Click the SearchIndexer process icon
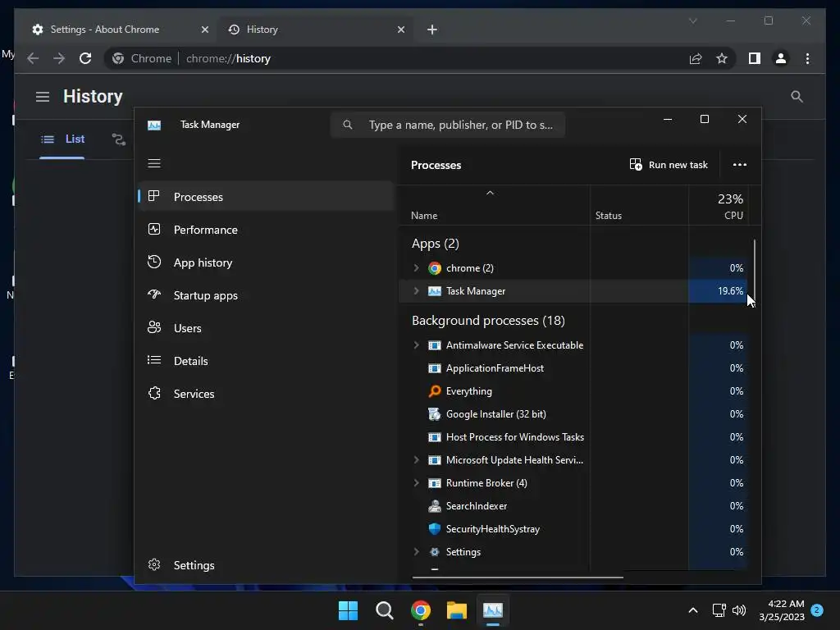This screenshot has width=840, height=630. pos(435,505)
